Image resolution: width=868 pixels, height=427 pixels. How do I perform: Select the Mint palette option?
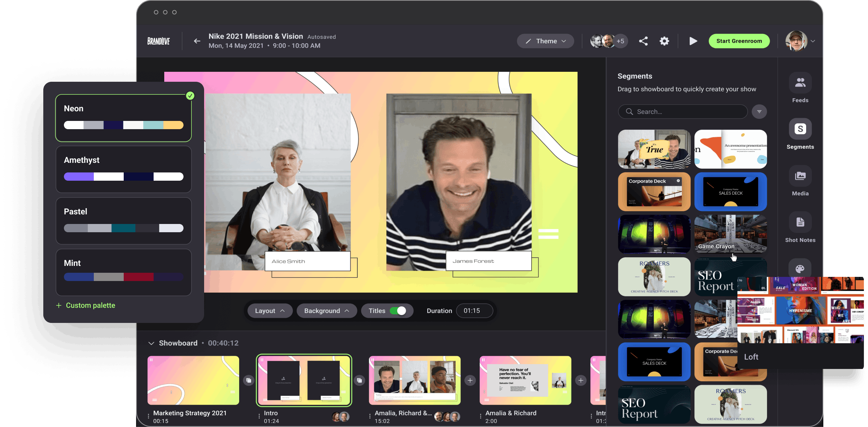[123, 272]
